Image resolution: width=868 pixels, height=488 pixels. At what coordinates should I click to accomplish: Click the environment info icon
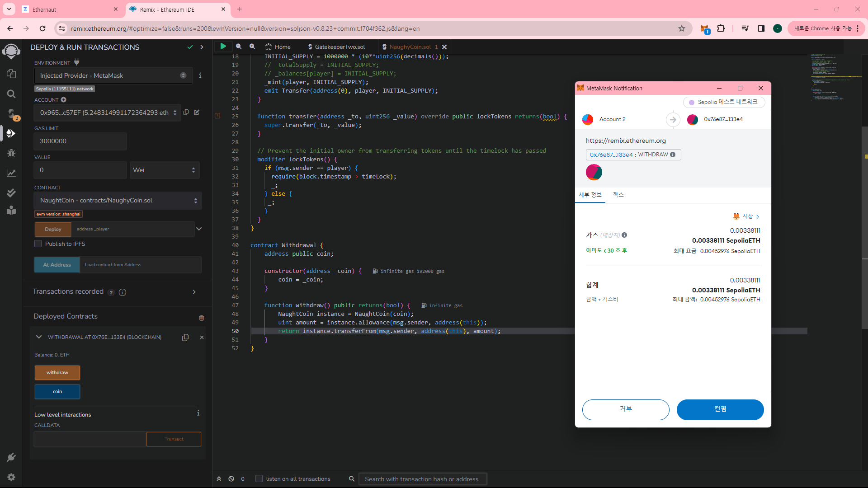200,75
